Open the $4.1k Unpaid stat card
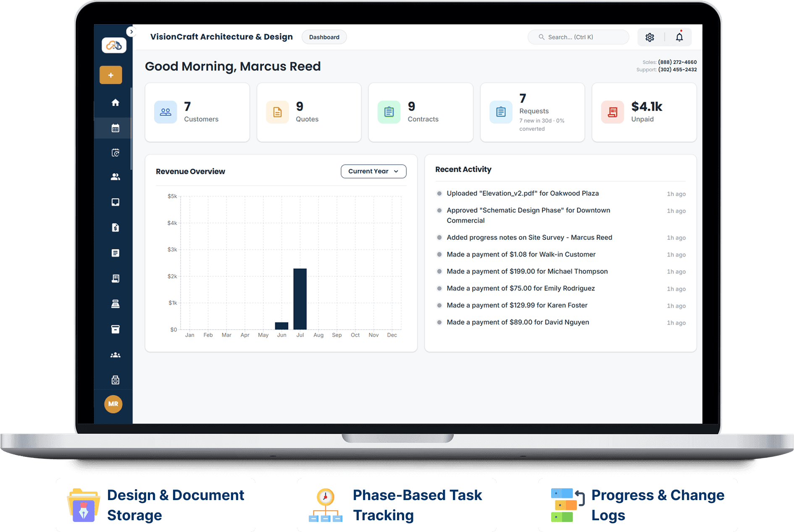 pos(644,112)
